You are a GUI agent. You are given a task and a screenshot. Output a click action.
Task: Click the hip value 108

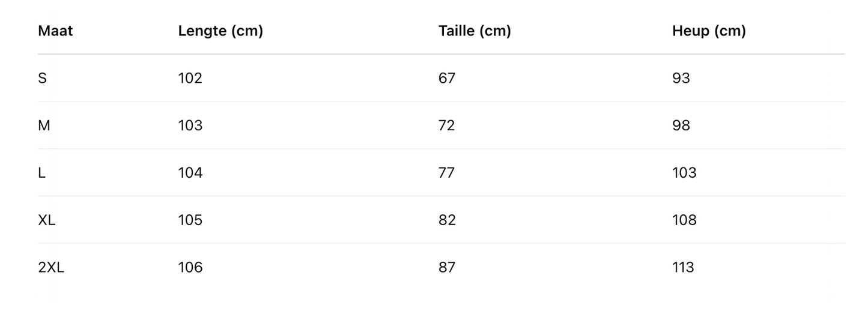click(684, 220)
